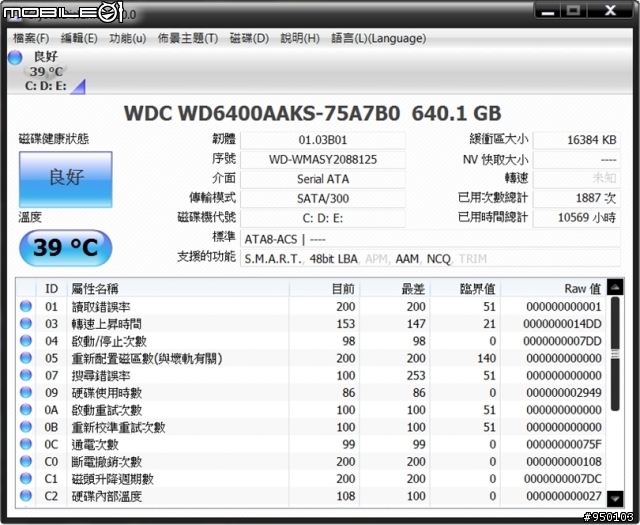Select row text 重新配置磁區數(與壞軌有關)
This screenshot has height=525, width=640.
click(x=147, y=358)
